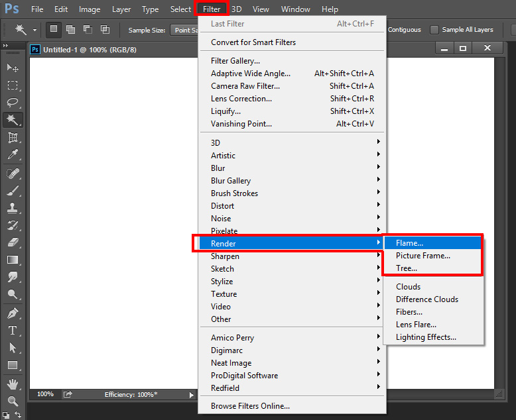516x420 pixels.
Task: Open the Filter menu
Action: pyautogui.click(x=212, y=9)
